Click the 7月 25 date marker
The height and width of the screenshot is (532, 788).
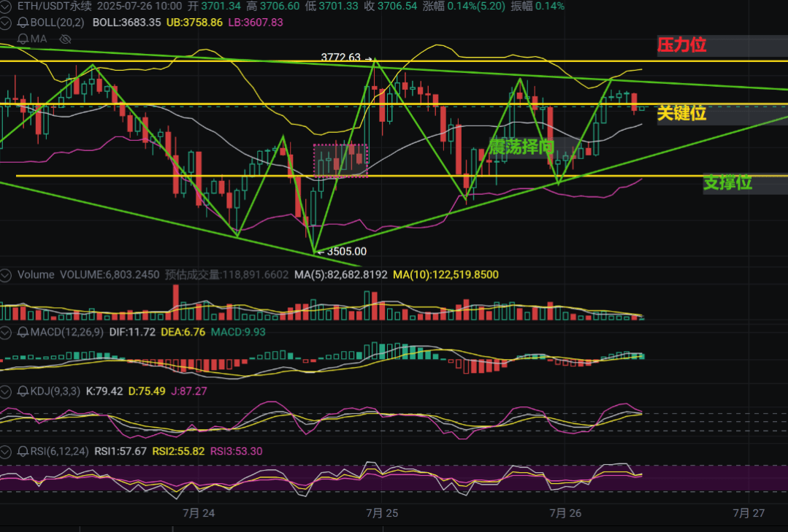pyautogui.click(x=382, y=513)
